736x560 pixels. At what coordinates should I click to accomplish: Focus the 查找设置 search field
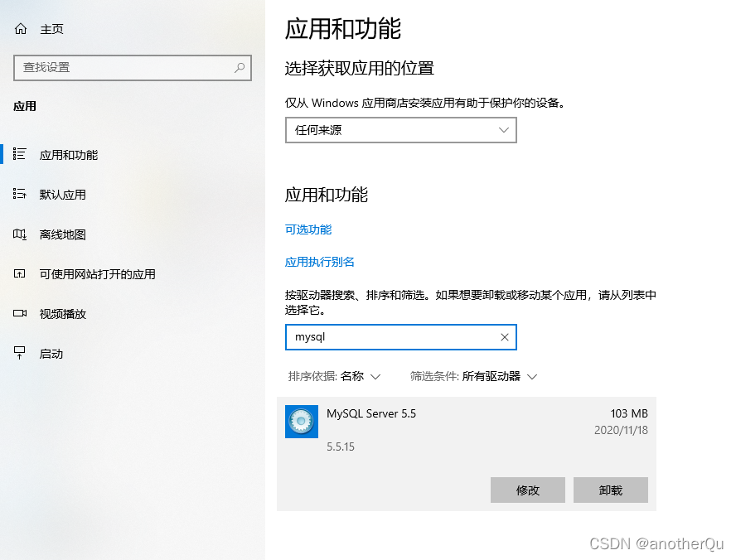(x=133, y=68)
